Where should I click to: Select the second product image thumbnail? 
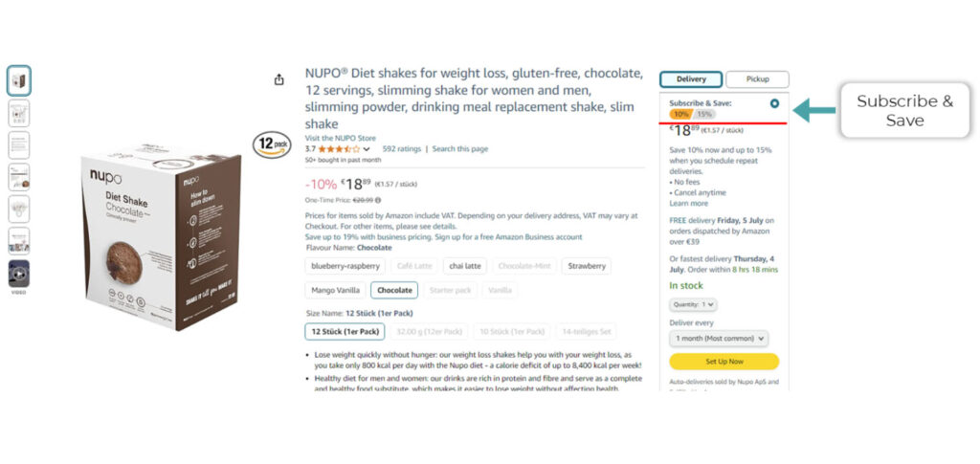pos(18,114)
